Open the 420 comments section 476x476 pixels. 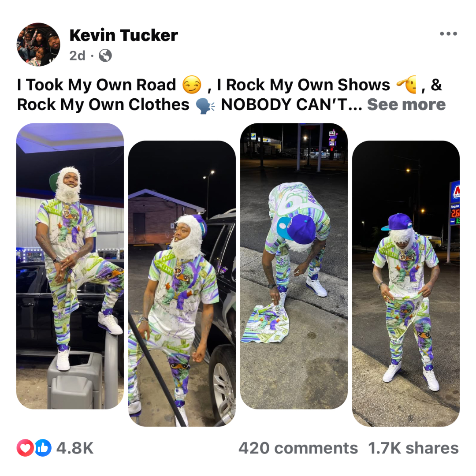298,448
